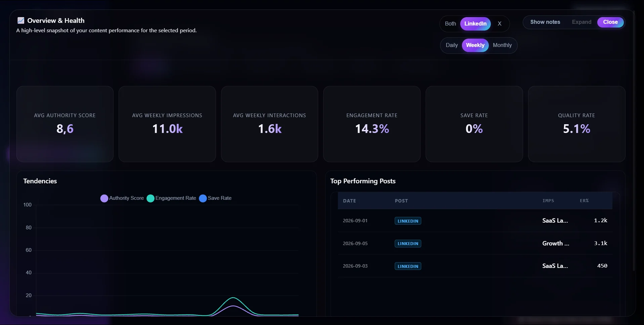Image resolution: width=644 pixels, height=325 pixels.
Task: Switch to Monthly view
Action: pos(502,45)
